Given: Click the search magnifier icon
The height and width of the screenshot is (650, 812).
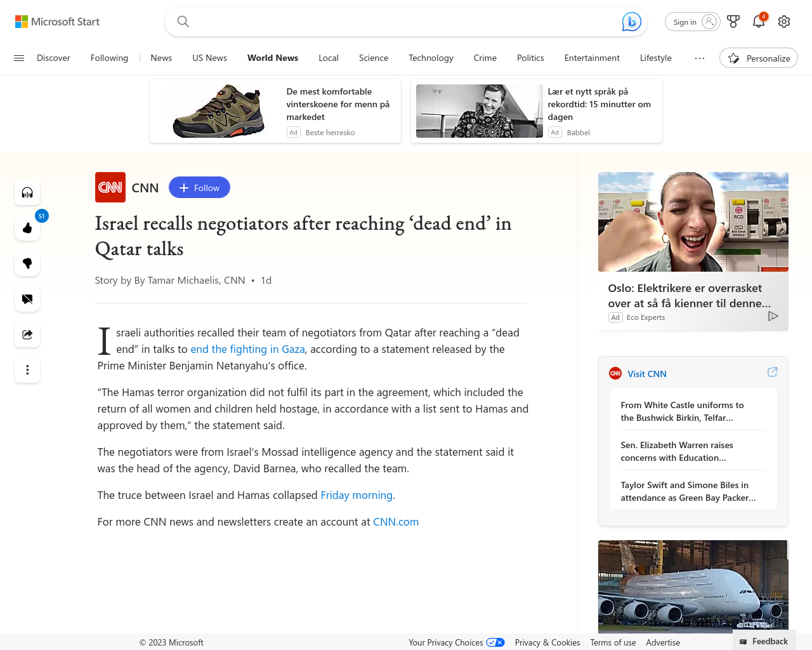Looking at the screenshot, I should pos(183,22).
